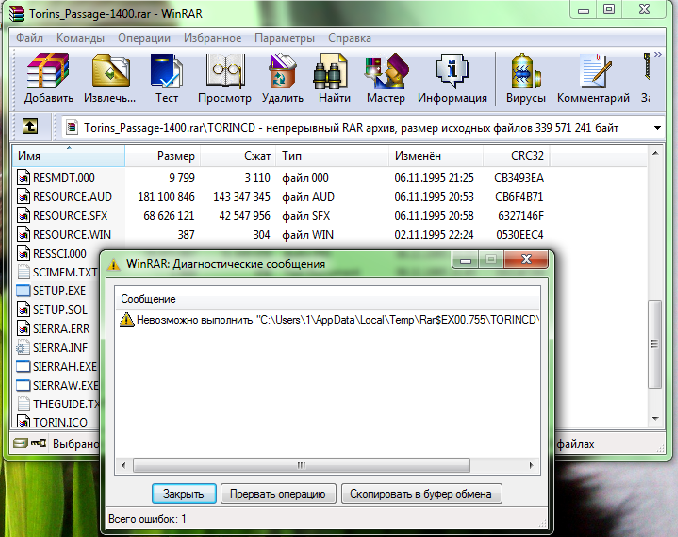Click file list scrollbar down arrow
The image size is (678, 537).
[x=655, y=419]
